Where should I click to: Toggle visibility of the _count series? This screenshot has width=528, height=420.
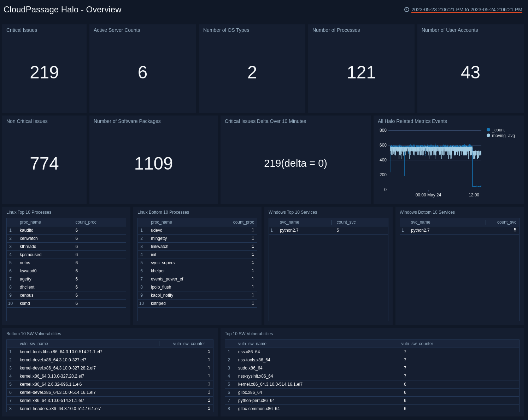[498, 130]
